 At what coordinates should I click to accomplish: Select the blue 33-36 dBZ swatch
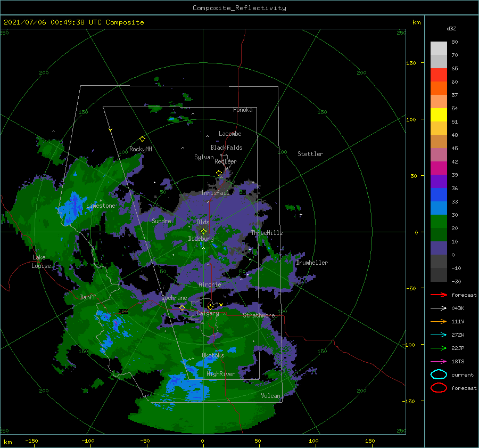[x=439, y=195]
